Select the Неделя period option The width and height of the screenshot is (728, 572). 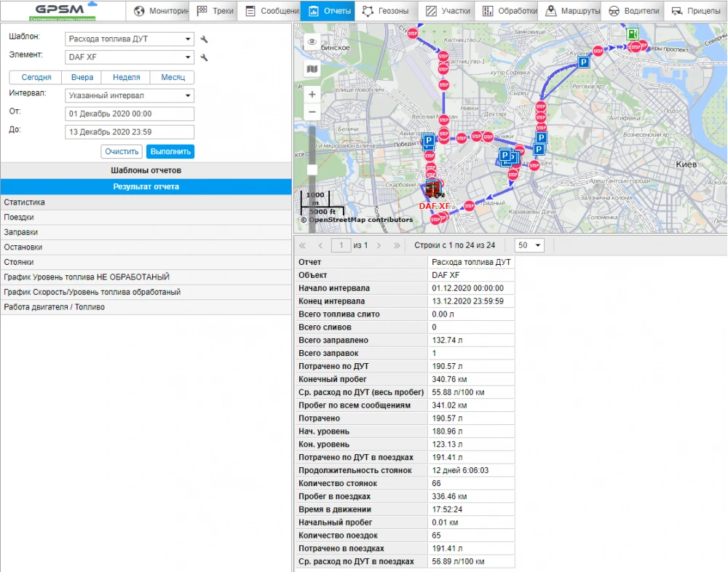tap(126, 77)
